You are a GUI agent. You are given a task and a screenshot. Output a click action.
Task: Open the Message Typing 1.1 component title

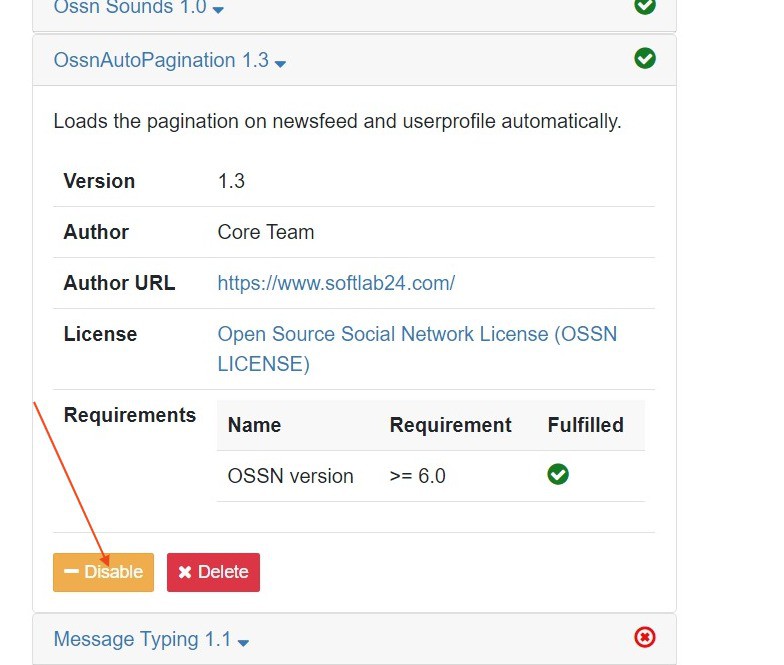tap(142, 639)
